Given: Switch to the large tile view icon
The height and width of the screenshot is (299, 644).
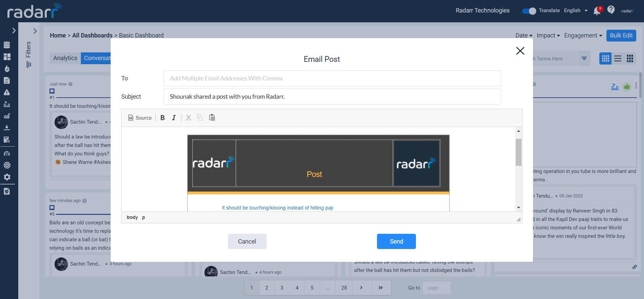Looking at the screenshot, I should (630, 58).
